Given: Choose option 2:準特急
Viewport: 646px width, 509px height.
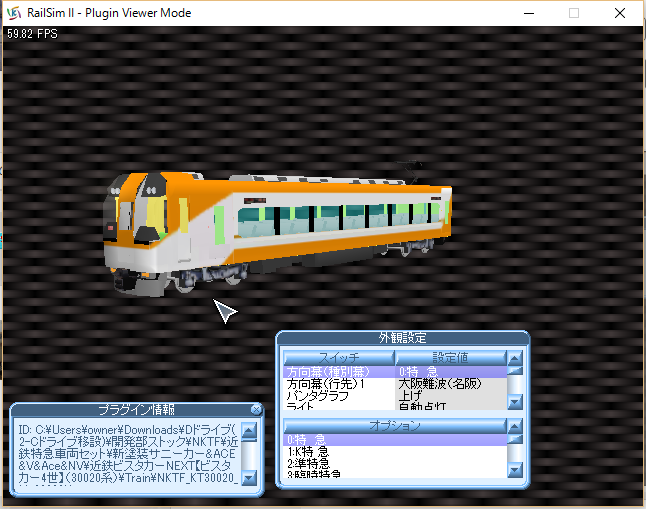Looking at the screenshot, I should tap(395, 464).
